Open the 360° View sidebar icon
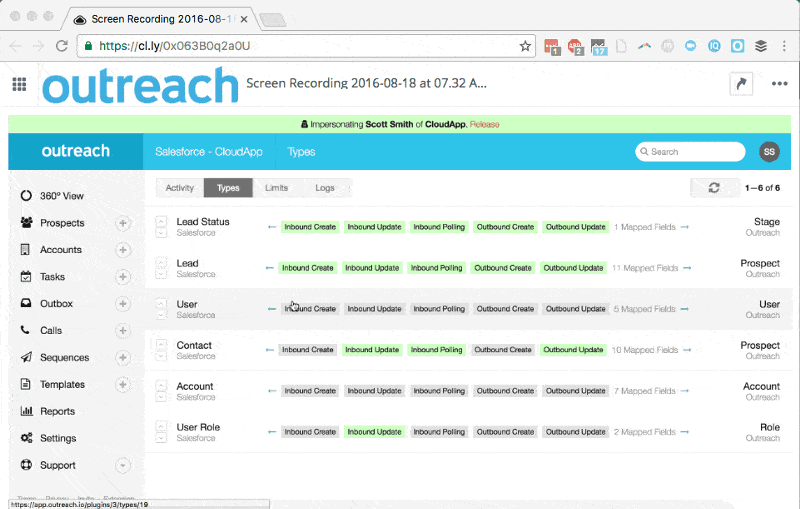 (26, 196)
